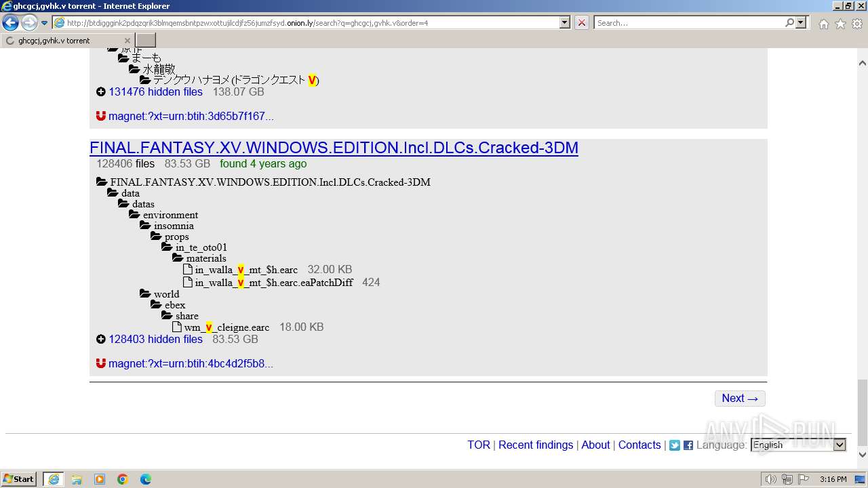Screen dimensions: 868x488
Task: Click the in_te_oto01 folder icon
Action: click(167, 247)
